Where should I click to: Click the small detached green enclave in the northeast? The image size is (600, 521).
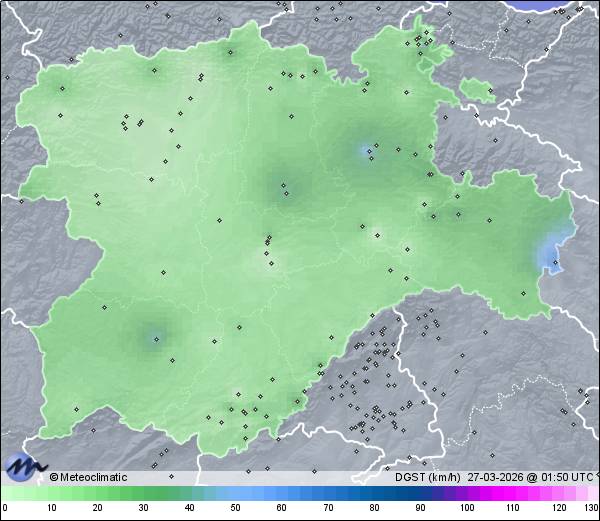coord(478,92)
